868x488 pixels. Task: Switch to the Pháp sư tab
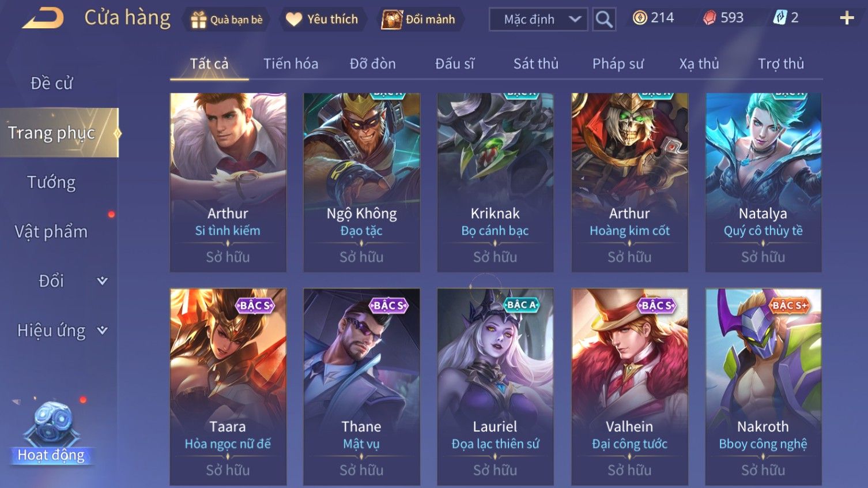pos(618,63)
